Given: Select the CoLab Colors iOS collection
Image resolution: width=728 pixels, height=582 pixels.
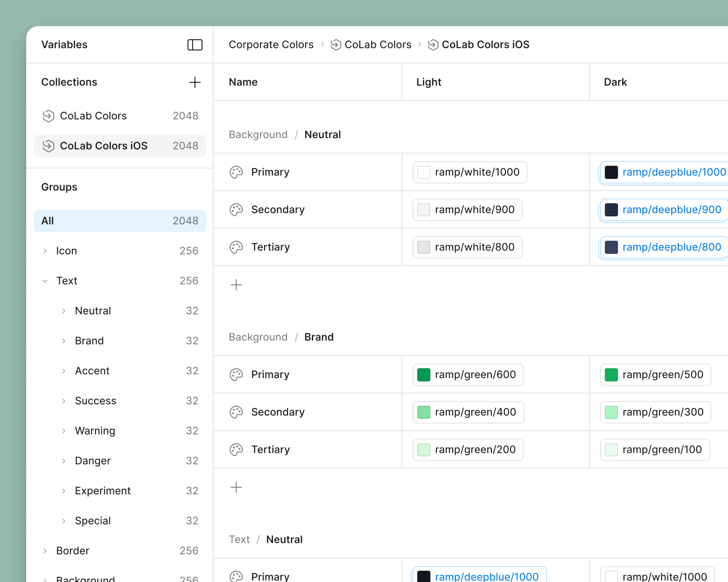Looking at the screenshot, I should click(120, 146).
